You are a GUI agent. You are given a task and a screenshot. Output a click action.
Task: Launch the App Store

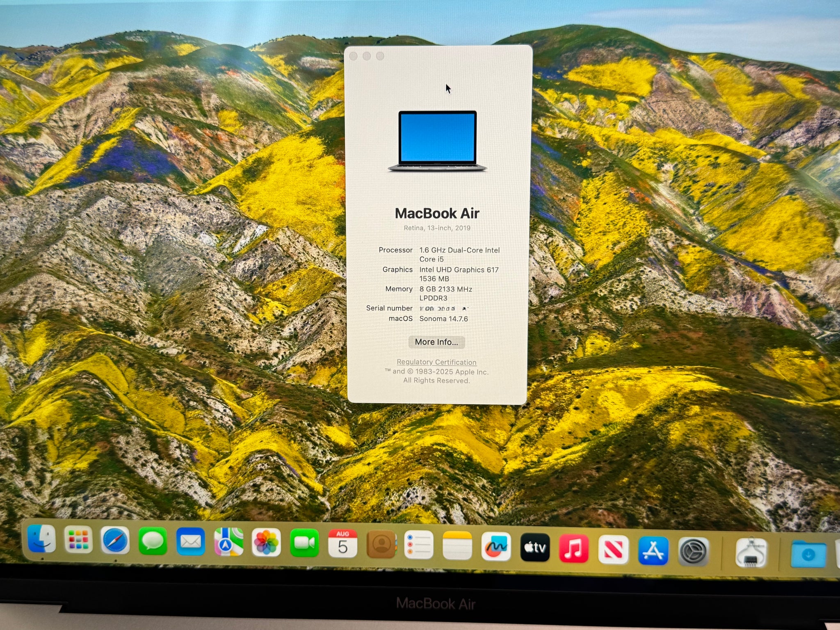[653, 550]
